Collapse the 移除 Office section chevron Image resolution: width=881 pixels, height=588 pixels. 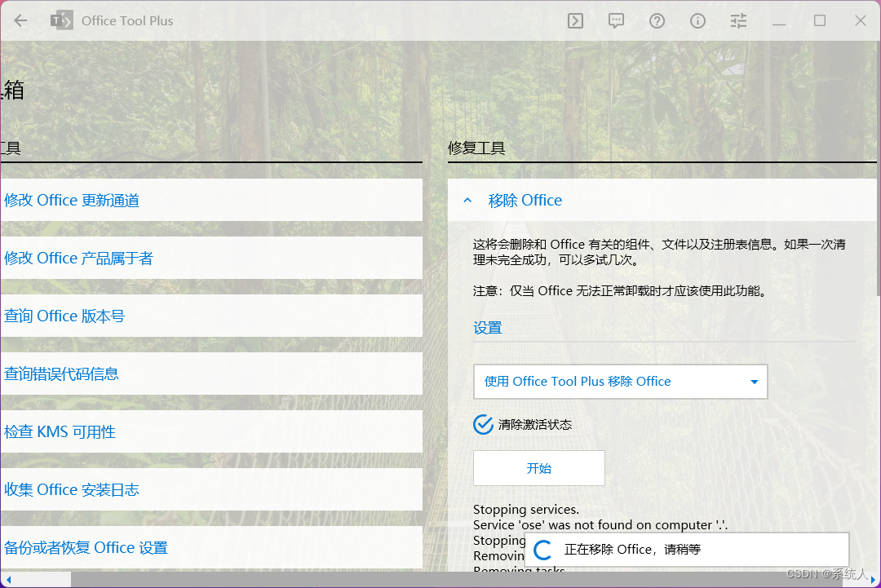(x=467, y=200)
